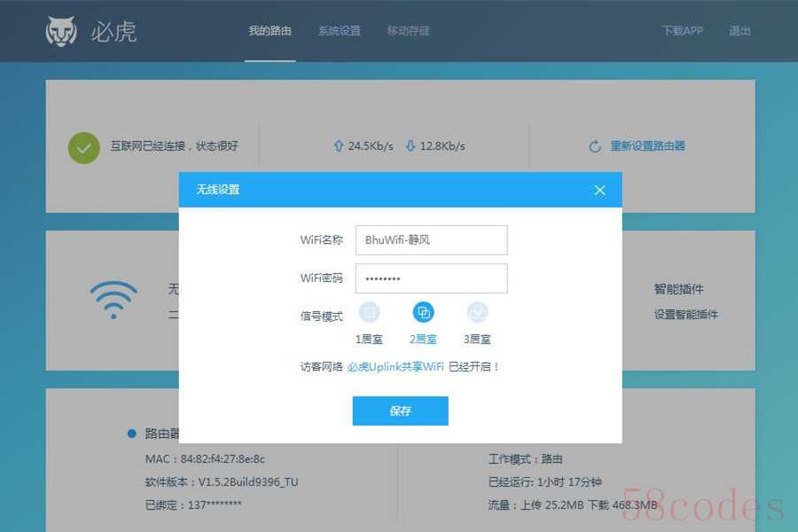Select the 2居室 signal mode icon
Screen dimensions: 798x532
tap(424, 312)
